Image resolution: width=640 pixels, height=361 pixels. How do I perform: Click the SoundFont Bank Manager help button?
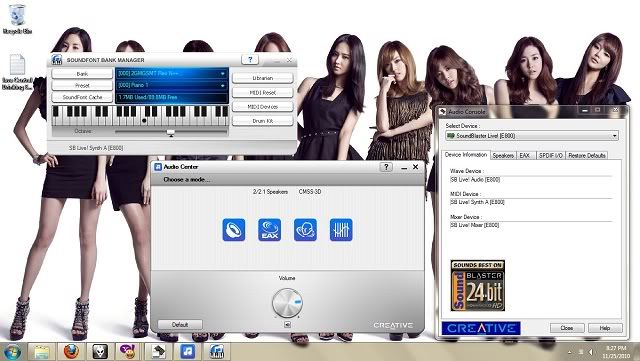[x=250, y=60]
